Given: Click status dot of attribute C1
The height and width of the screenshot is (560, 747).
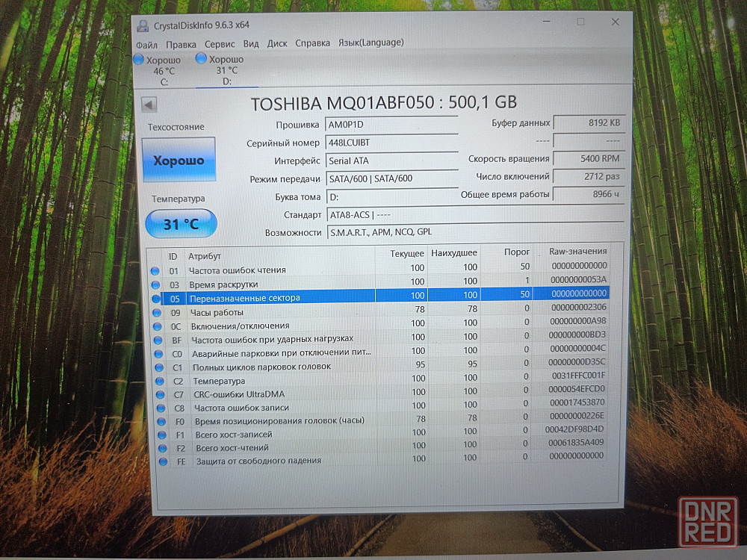Looking at the screenshot, I should pos(159,367).
